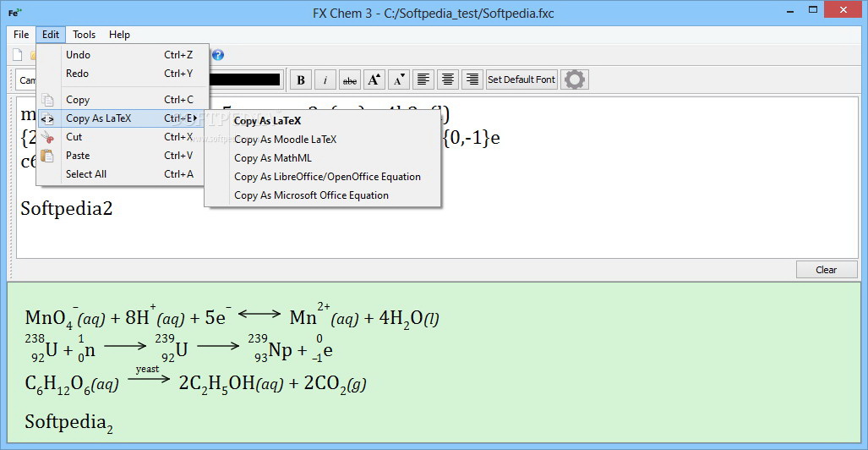Viewport: 868px width, 450px height.
Task: Close the open Edit menu
Action: [51, 35]
